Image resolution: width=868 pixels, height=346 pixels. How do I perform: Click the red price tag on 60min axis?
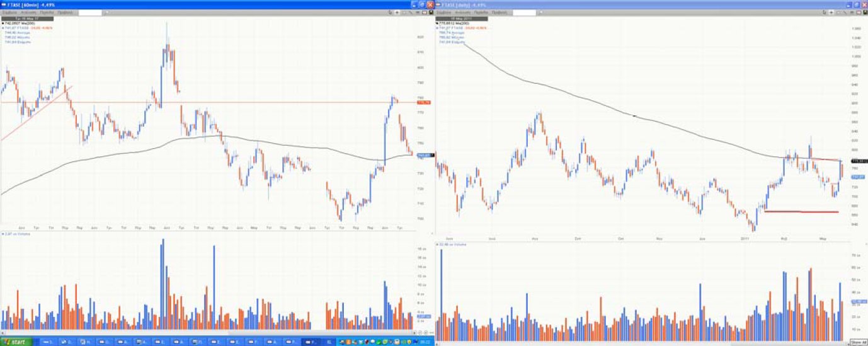click(423, 103)
